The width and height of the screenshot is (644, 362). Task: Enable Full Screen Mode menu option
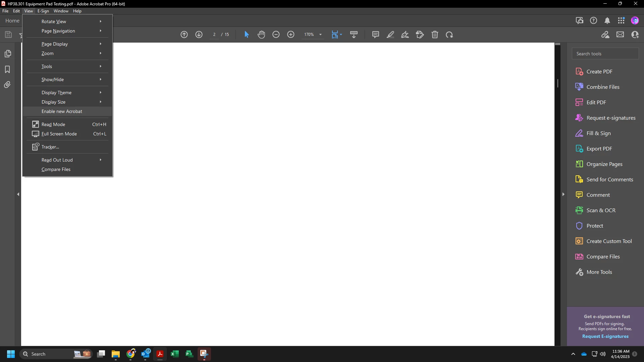tap(59, 134)
